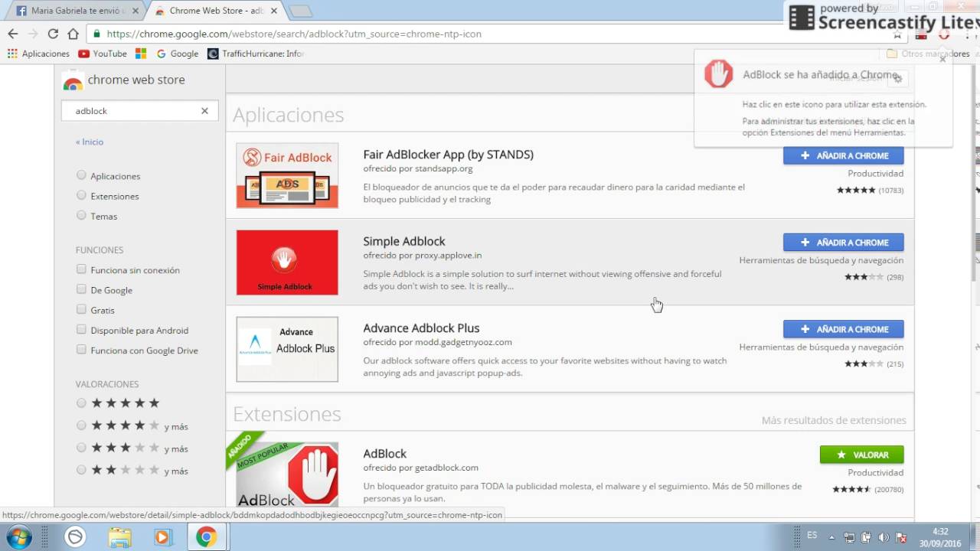
Task: Reload the current page
Action: click(x=53, y=34)
